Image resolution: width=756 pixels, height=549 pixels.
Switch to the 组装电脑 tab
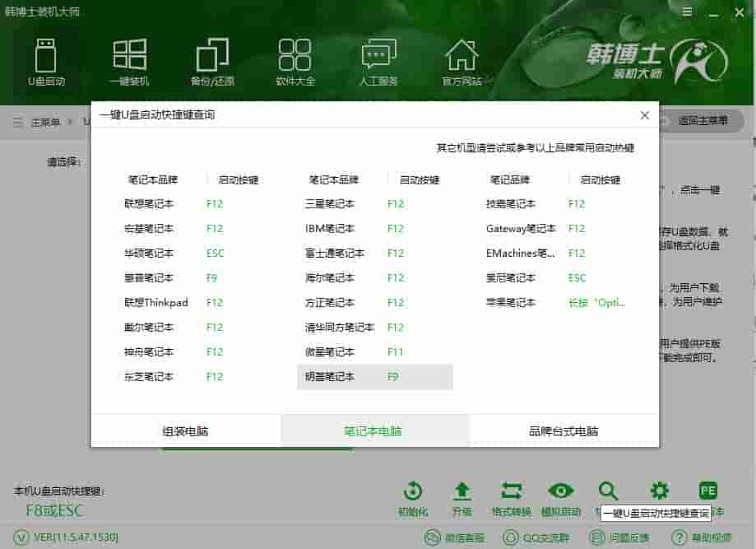pos(185,430)
